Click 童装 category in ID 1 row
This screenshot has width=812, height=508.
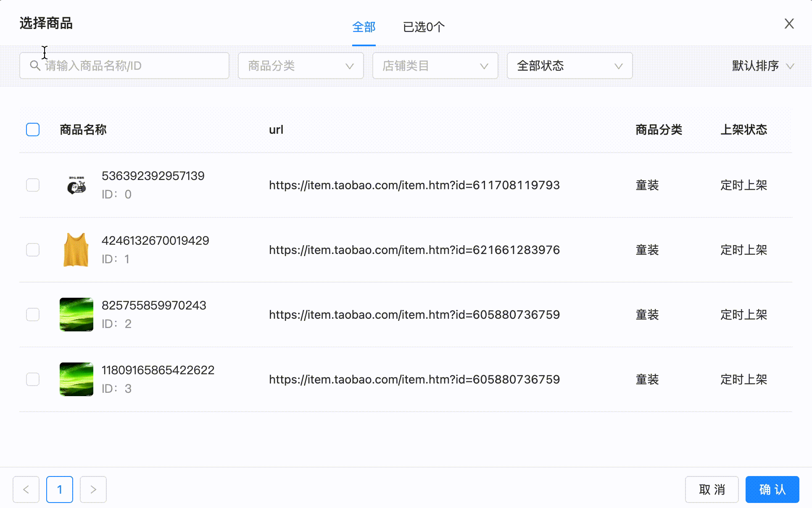[x=647, y=250]
